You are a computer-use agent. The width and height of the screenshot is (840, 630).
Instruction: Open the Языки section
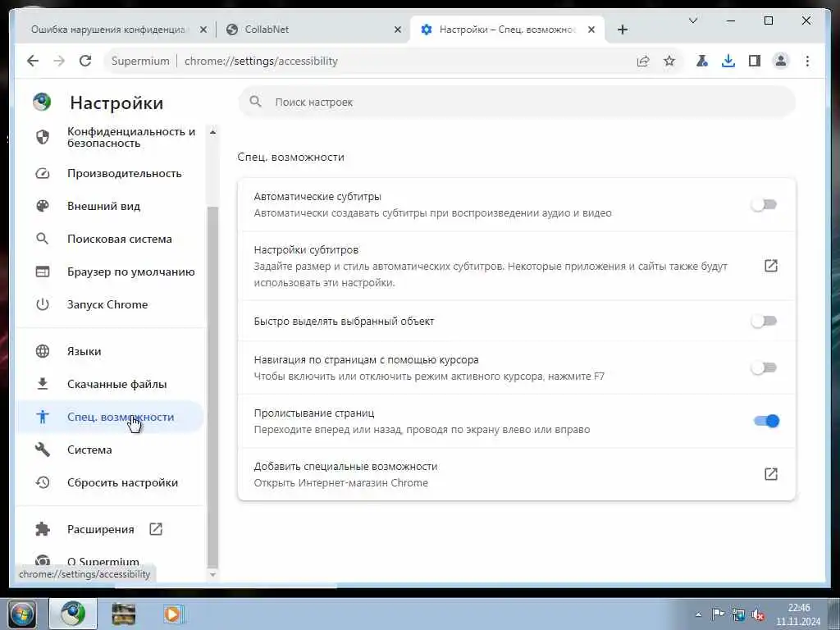pos(110,351)
